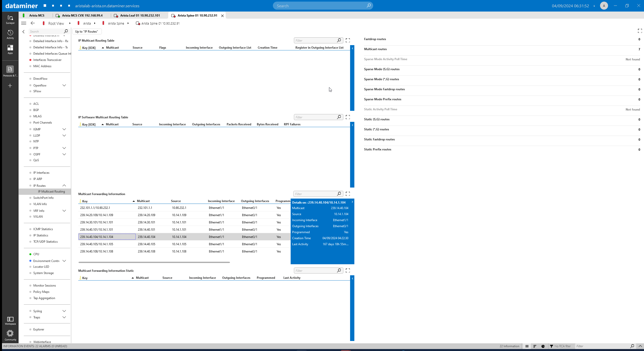
Task: Expand the IGMP tree item
Action: click(64, 129)
